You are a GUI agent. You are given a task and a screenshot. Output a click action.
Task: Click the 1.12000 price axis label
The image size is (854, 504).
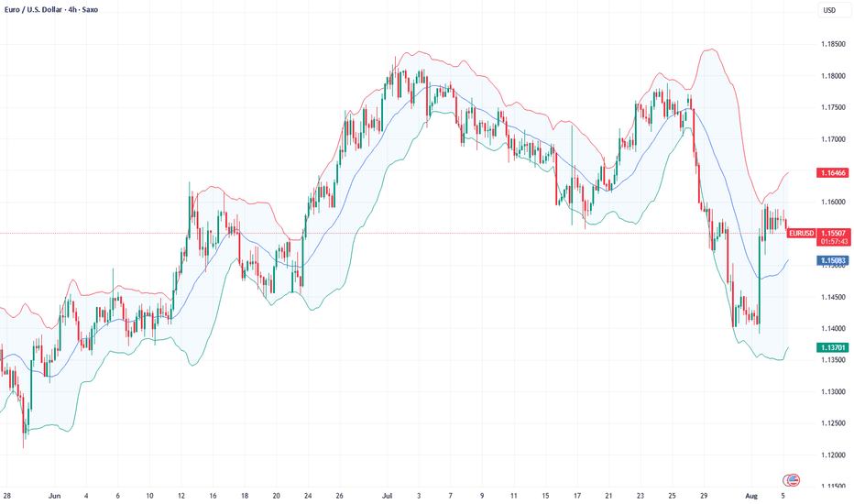pyautogui.click(x=833, y=455)
